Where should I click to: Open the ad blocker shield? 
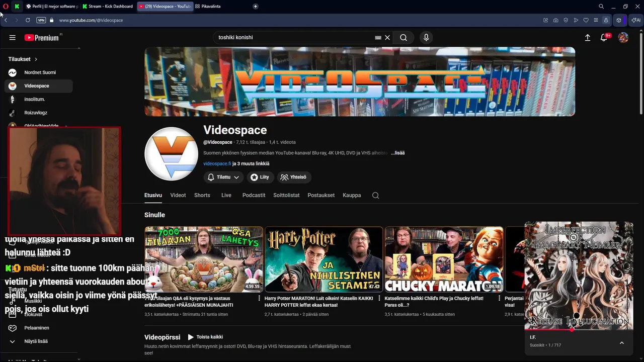[566, 20]
